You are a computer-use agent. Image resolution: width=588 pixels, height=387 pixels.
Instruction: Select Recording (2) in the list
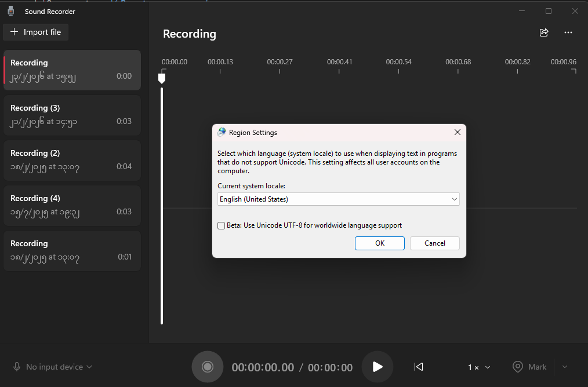pyautogui.click(x=72, y=160)
